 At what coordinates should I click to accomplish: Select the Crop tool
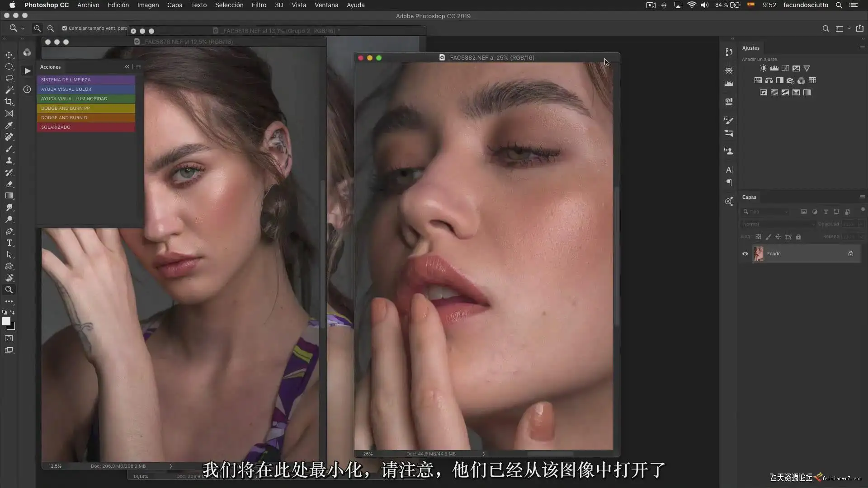9,102
